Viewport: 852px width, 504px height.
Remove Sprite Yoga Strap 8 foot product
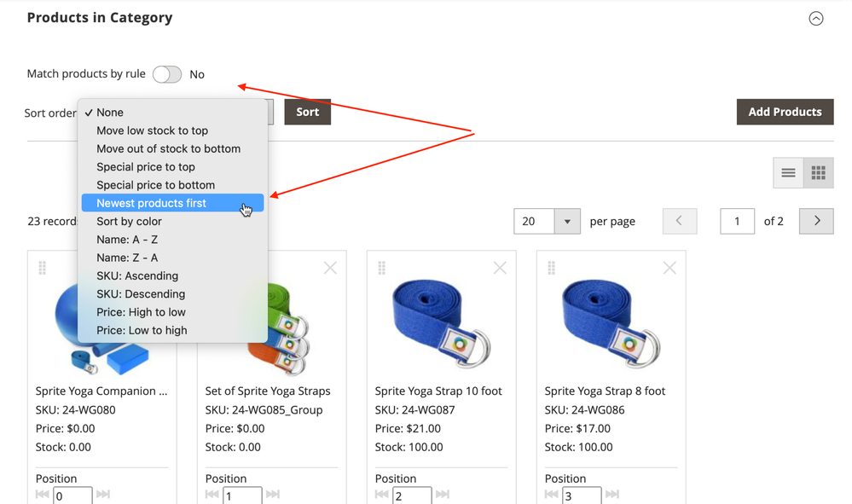pos(669,269)
